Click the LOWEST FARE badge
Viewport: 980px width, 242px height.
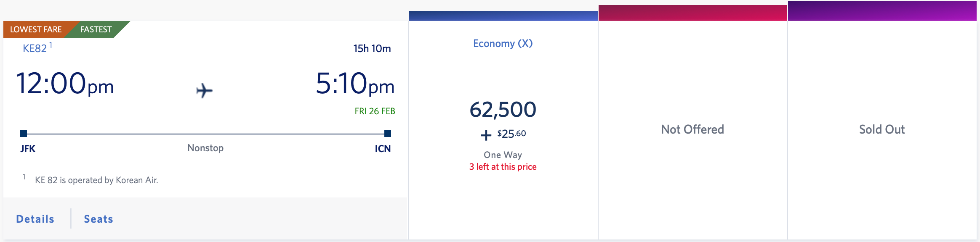coord(36,29)
